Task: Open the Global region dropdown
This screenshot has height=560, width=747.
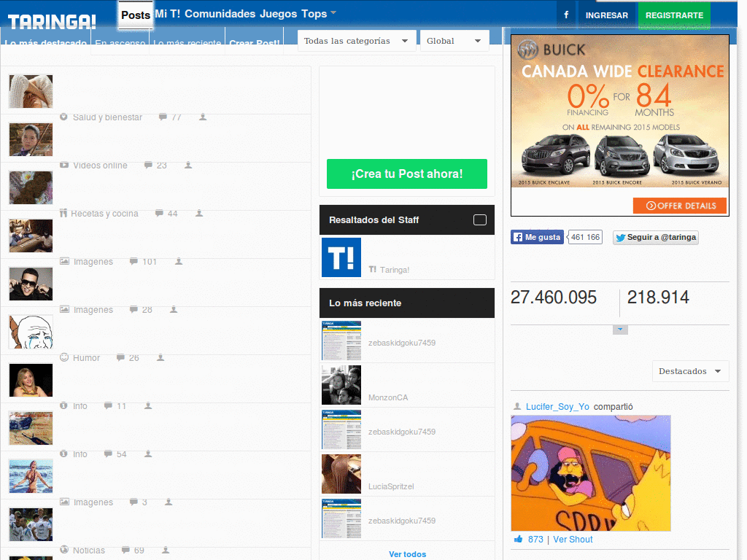Action: [x=454, y=41]
